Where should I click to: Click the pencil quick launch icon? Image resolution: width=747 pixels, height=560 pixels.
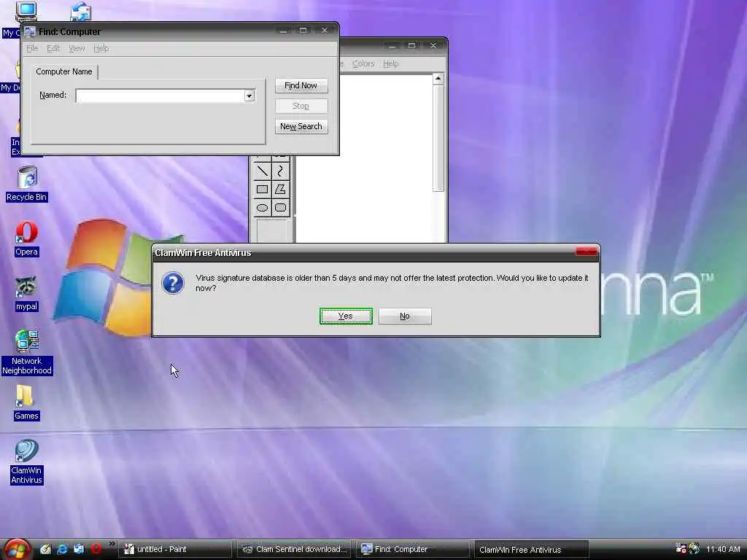click(x=46, y=549)
